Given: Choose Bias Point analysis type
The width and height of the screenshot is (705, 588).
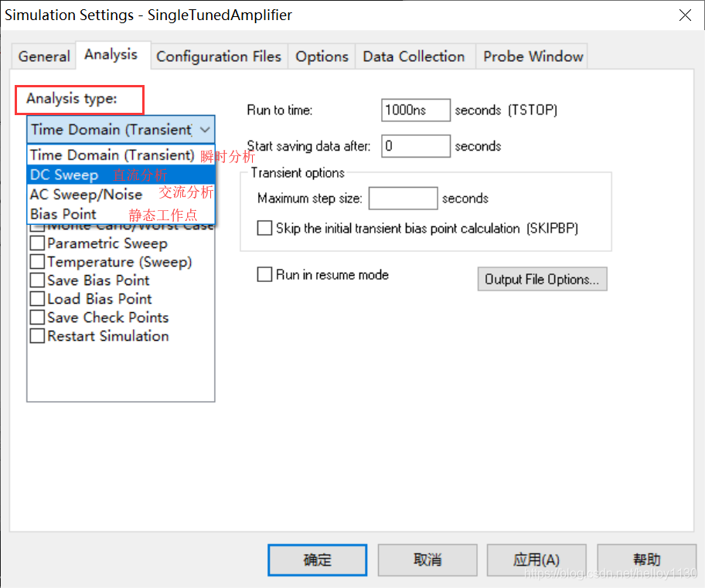Looking at the screenshot, I should (x=121, y=214).
